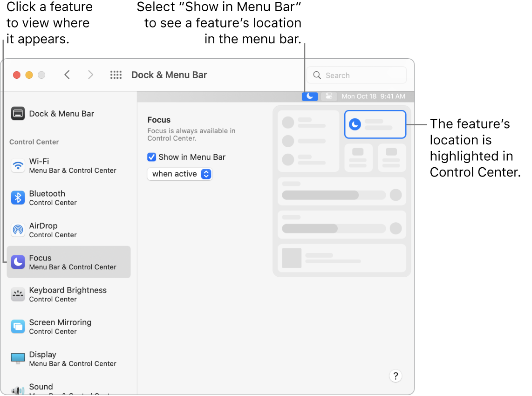This screenshot has height=396, width=532.
Task: Navigate back using the left chevron
Action: (67, 75)
